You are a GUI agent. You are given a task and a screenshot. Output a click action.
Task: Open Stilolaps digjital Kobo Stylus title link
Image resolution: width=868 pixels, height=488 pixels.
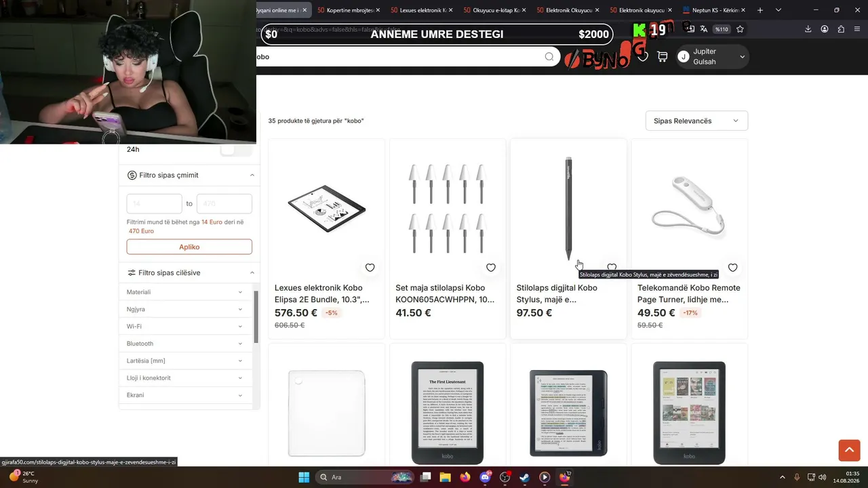[557, 293]
